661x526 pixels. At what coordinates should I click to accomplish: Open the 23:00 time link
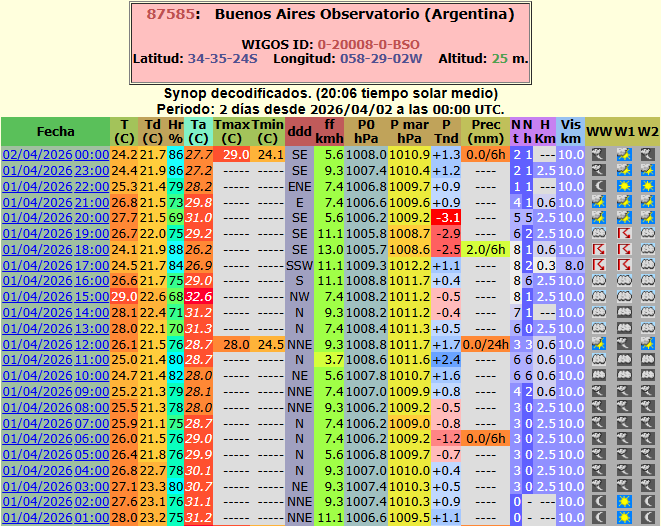92,171
